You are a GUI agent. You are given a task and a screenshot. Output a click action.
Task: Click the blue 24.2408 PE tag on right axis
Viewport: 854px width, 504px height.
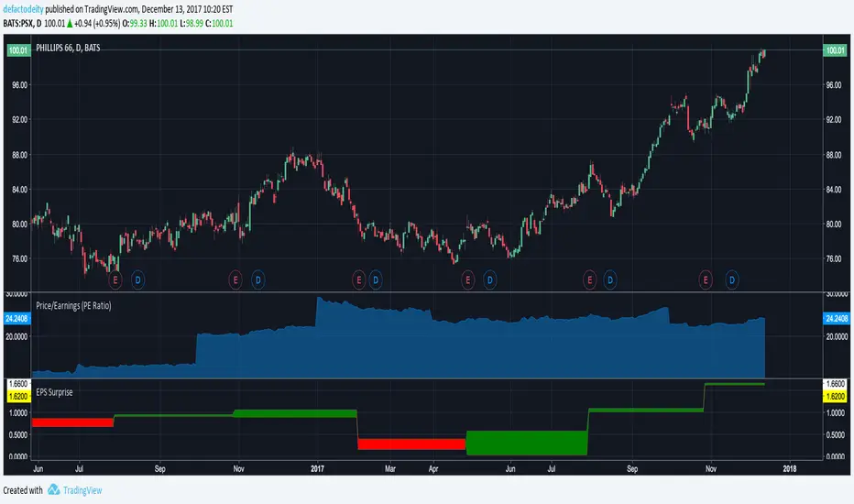(x=836, y=318)
